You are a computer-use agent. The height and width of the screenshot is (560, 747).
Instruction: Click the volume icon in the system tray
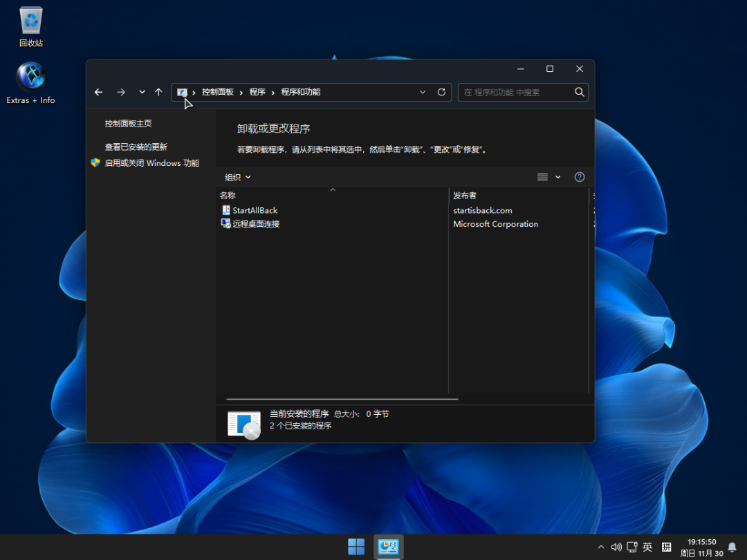coord(616,546)
